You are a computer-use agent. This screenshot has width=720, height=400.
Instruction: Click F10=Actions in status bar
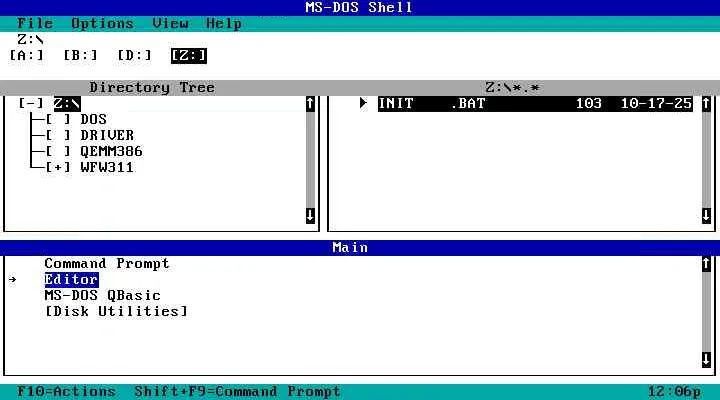pyautogui.click(x=66, y=392)
